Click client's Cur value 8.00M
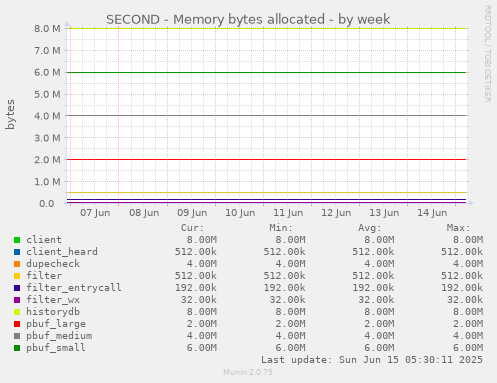Viewport: 497px width, 383px height. pos(202,240)
